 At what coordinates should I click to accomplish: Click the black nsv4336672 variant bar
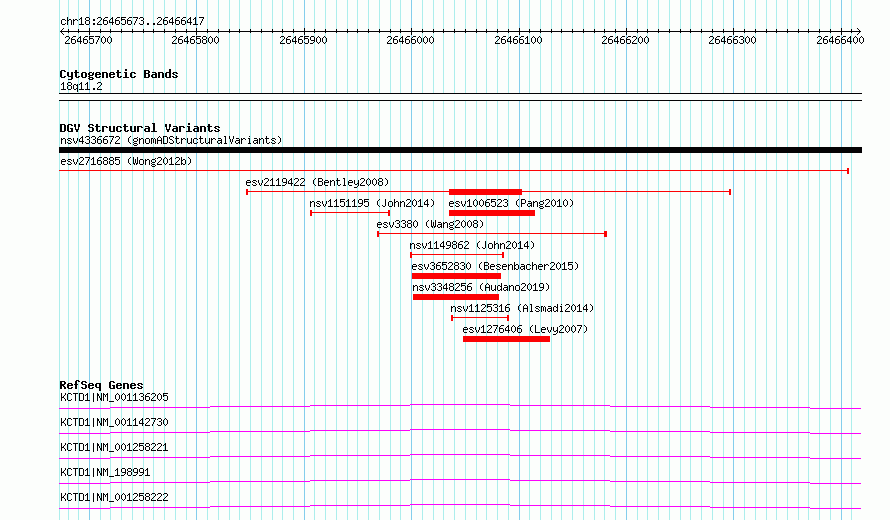click(460, 150)
